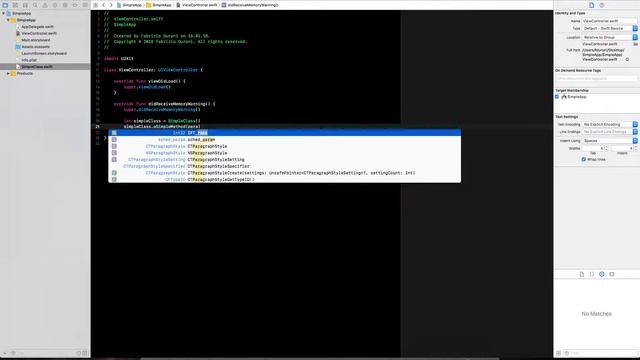
Task: Choose CTParagraphStyleGetTypeID autocomplete suggestion
Action: click(x=284, y=179)
